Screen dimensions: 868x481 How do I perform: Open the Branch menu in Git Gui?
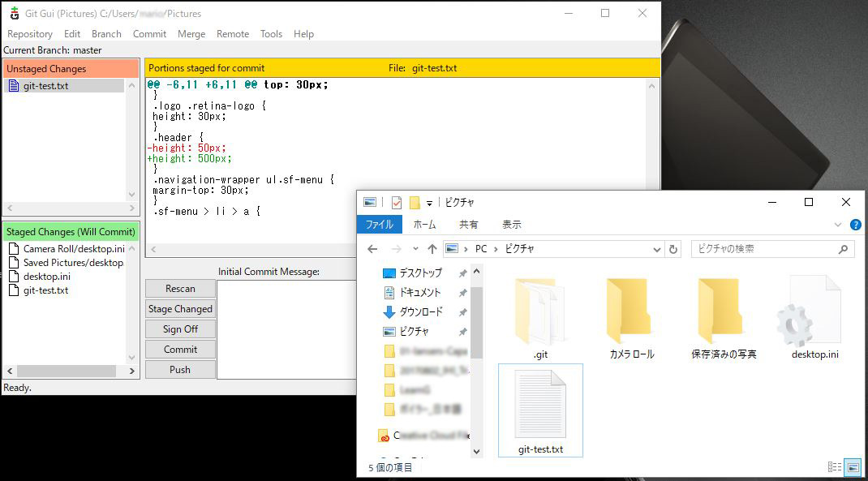coord(106,34)
